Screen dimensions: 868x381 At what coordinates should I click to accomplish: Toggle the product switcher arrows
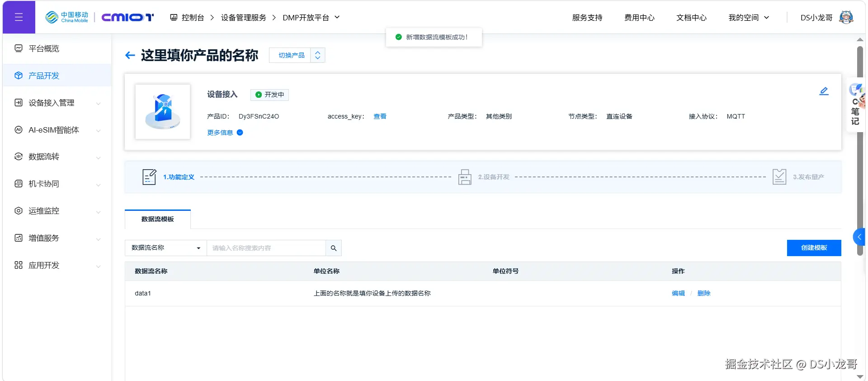(x=318, y=55)
